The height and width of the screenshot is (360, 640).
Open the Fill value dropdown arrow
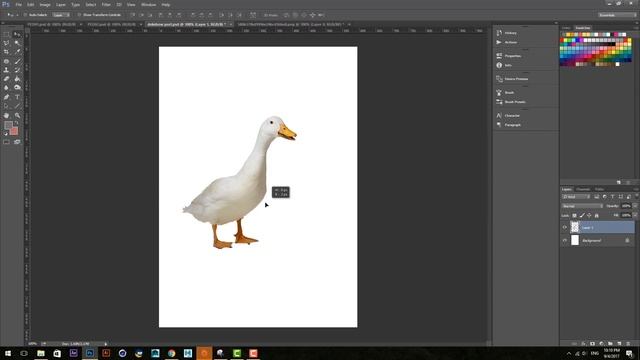click(x=635, y=215)
